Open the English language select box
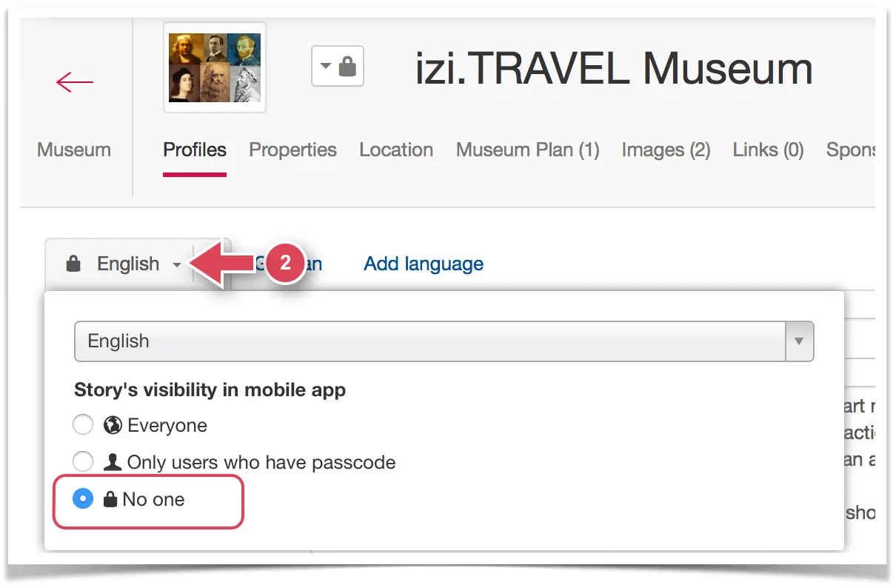The width and height of the screenshot is (896, 588). click(444, 341)
